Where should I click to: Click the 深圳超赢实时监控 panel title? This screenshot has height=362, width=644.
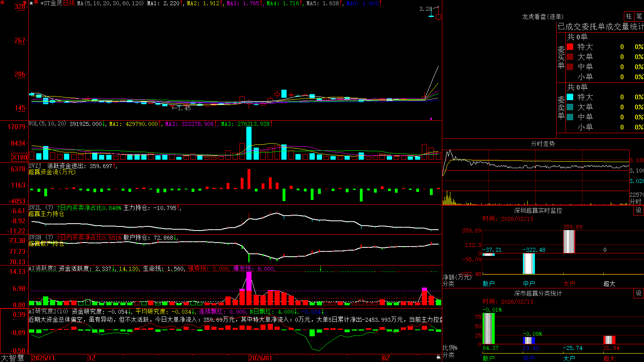click(x=538, y=210)
